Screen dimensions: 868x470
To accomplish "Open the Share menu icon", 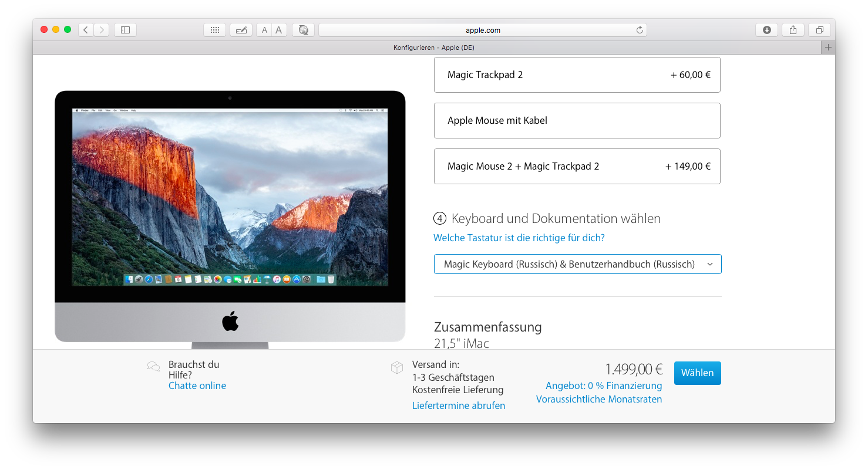I will click(793, 30).
